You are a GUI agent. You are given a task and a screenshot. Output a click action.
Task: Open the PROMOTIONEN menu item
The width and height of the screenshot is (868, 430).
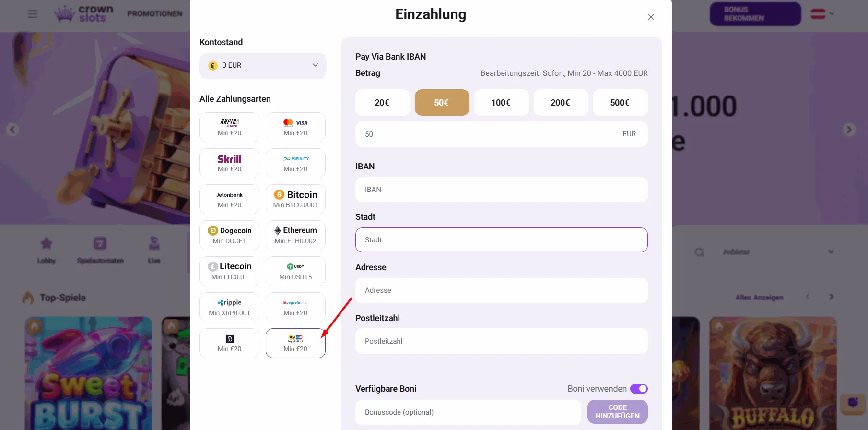click(x=154, y=14)
